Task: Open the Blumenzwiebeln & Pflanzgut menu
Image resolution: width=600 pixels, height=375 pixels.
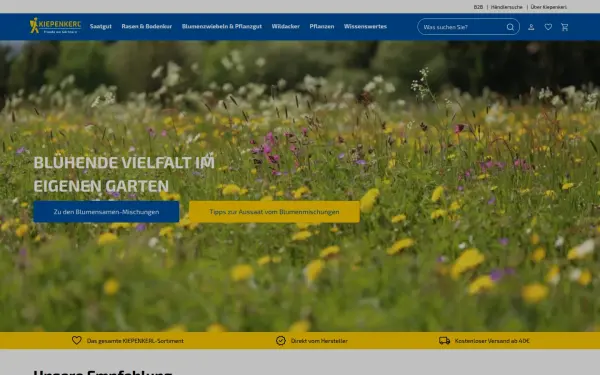Action: click(222, 26)
